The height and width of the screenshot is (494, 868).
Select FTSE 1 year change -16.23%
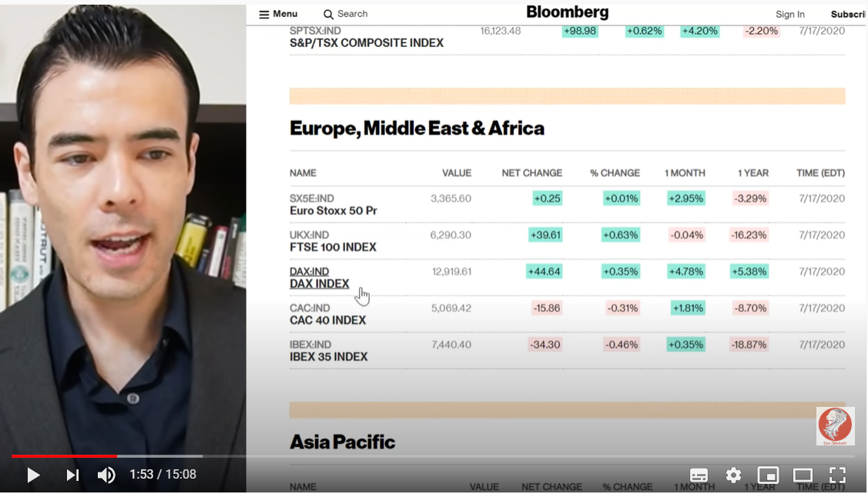click(749, 235)
